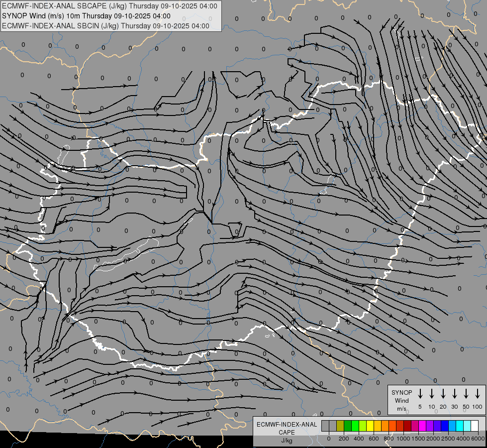
Task: Click the SYNOP Wind 10m title line
Action: click(x=86, y=16)
